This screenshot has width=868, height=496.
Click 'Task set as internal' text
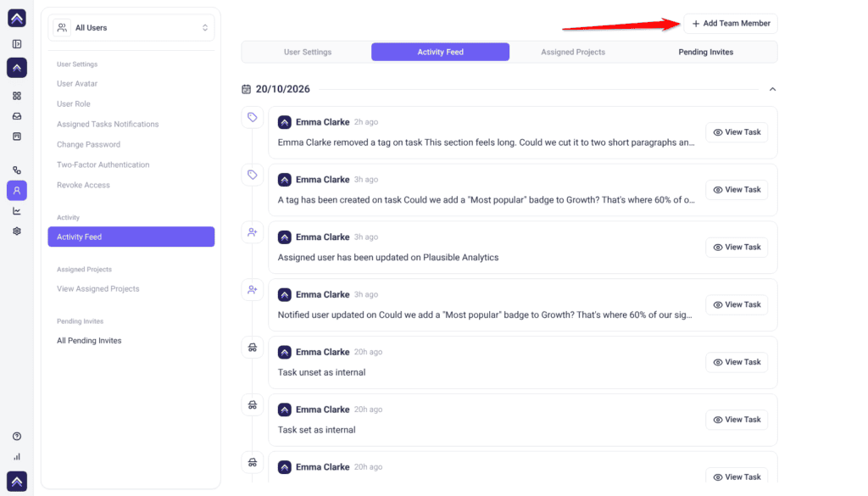(317, 430)
